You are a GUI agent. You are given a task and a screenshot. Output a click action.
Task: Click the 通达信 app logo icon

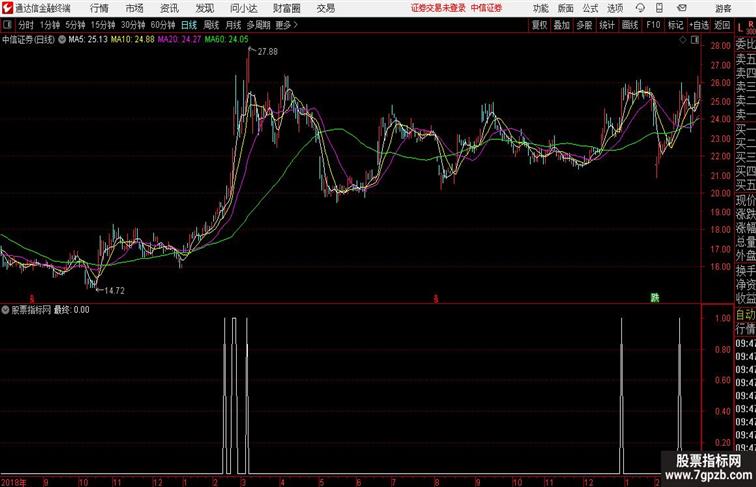[7, 8]
